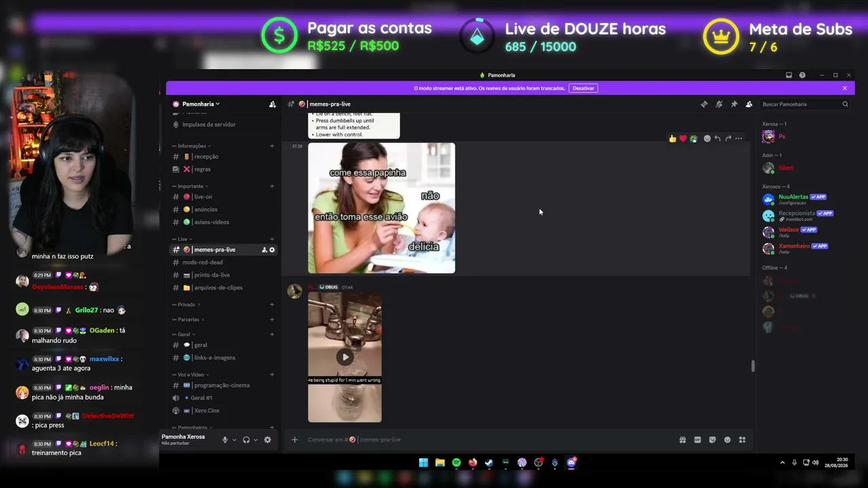The width and height of the screenshot is (868, 488).
Task: Add channel to Privado category
Action: [272, 305]
